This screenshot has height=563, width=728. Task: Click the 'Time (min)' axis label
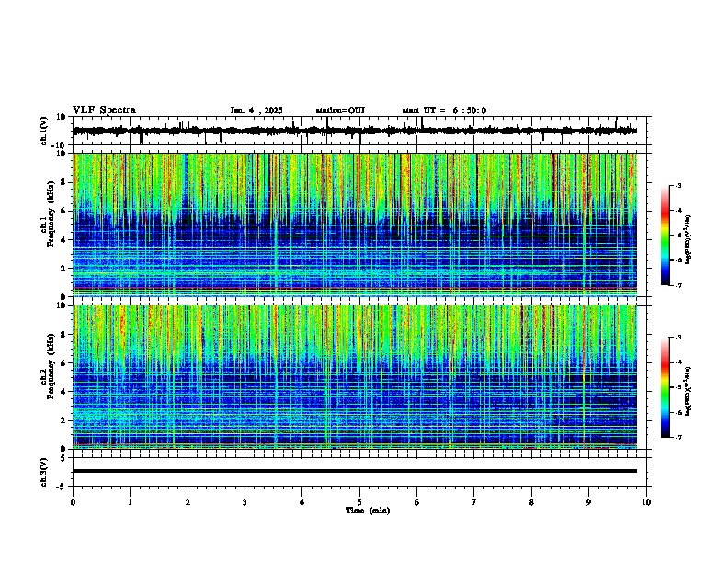click(x=368, y=511)
